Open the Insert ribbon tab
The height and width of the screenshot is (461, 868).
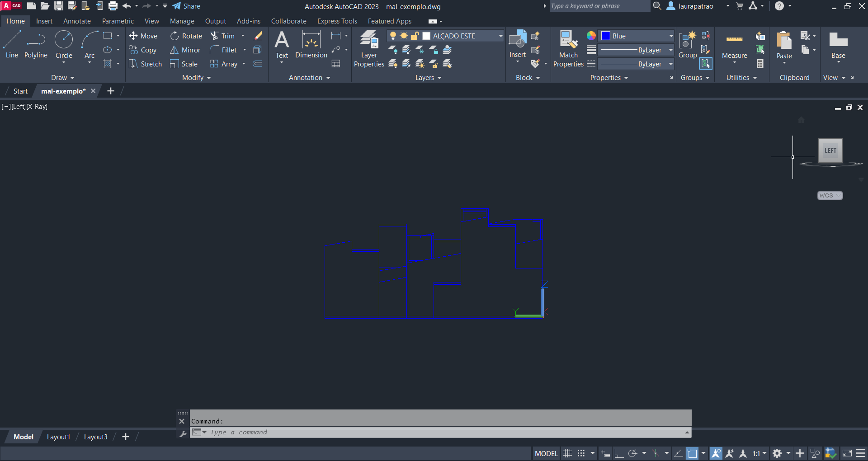44,21
